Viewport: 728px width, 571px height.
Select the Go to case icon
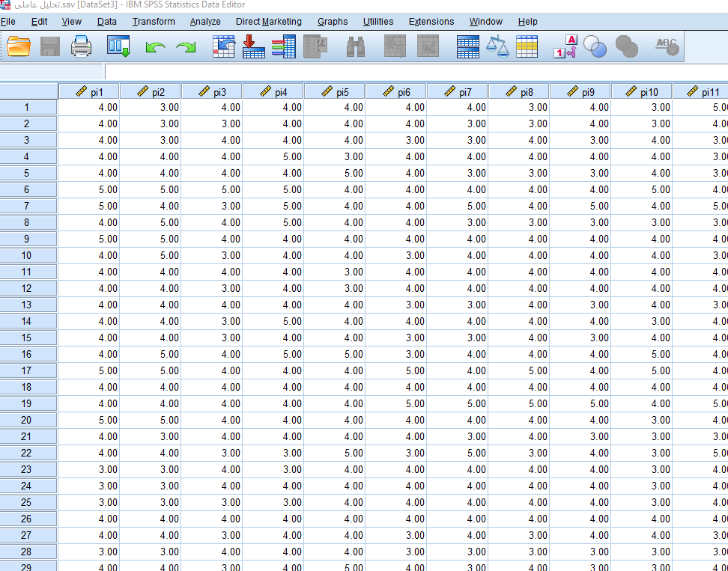point(223,47)
